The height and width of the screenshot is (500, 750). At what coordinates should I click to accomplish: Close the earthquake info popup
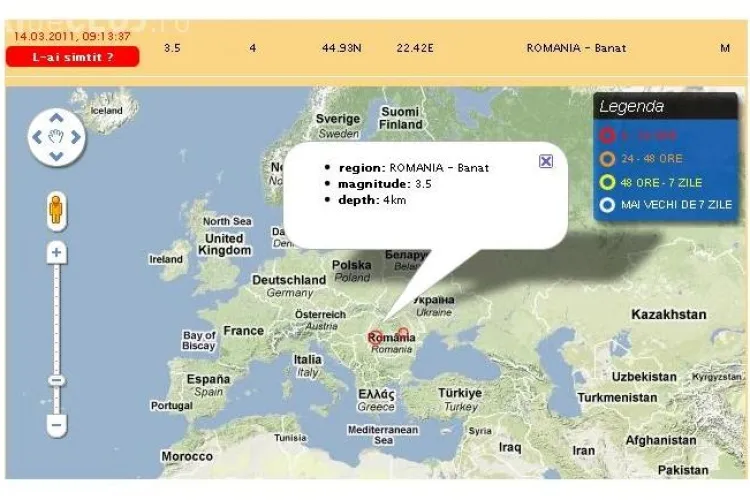pos(546,161)
